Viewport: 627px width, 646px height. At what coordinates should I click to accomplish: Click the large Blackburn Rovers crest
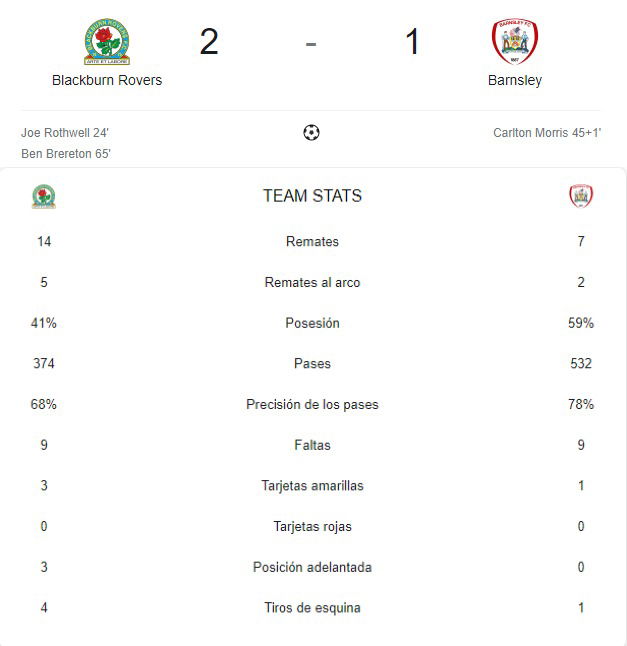click(107, 42)
